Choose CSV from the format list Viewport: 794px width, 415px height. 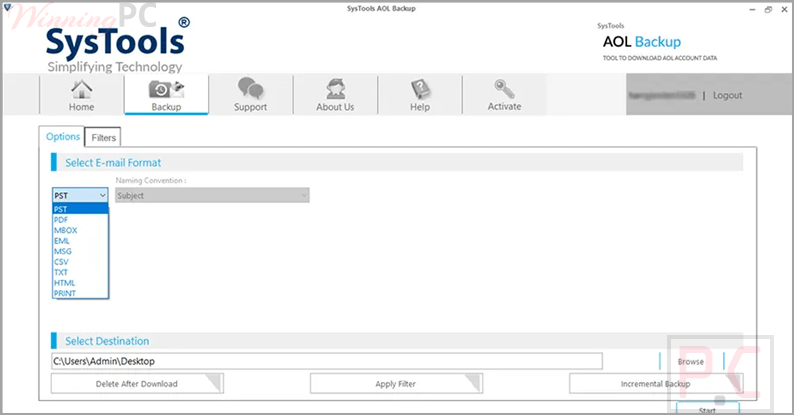point(81,262)
